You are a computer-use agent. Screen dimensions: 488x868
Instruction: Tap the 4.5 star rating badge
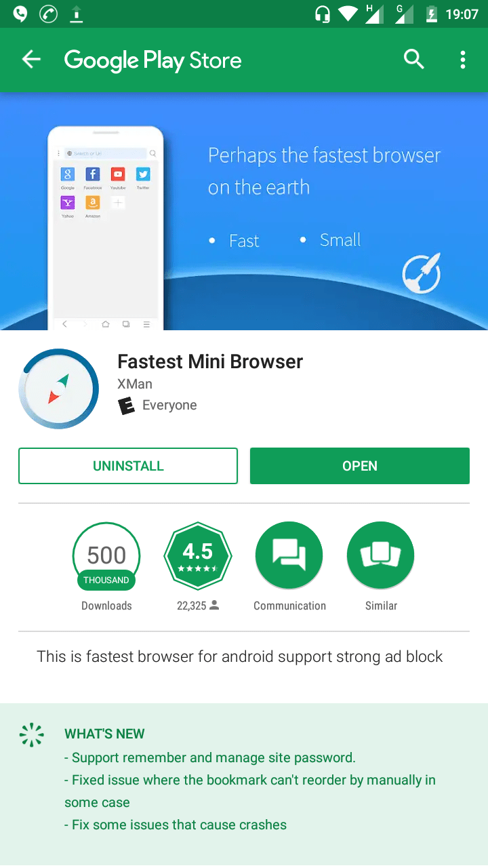(x=198, y=556)
